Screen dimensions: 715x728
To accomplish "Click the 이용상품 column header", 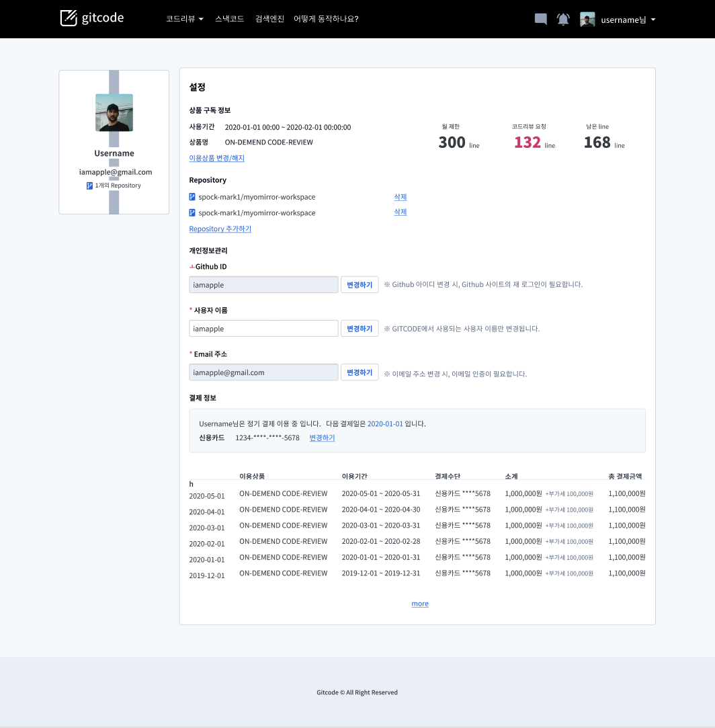I will 252,476.
